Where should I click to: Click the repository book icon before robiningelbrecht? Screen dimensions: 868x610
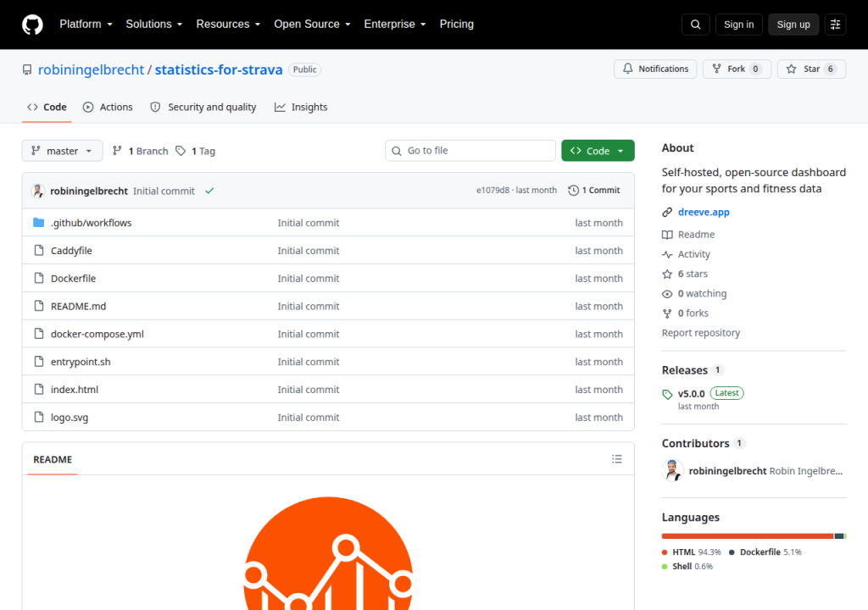[27, 69]
